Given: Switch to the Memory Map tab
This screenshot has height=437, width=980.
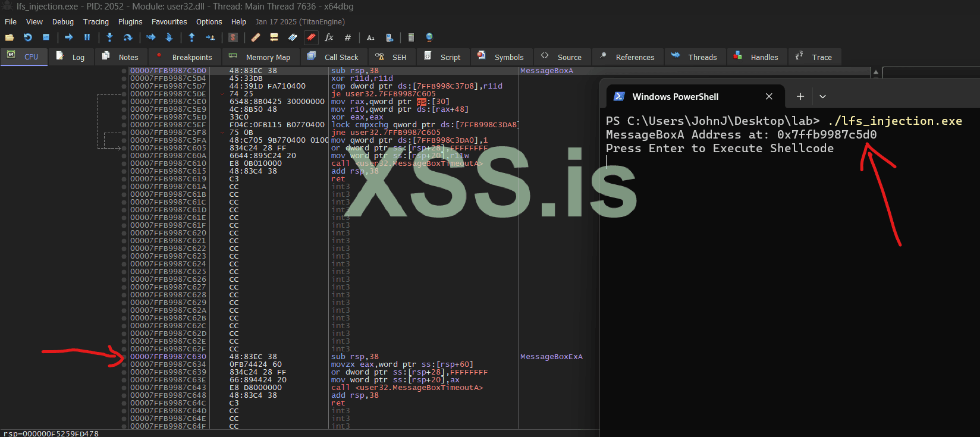Looking at the screenshot, I should tap(260, 57).
